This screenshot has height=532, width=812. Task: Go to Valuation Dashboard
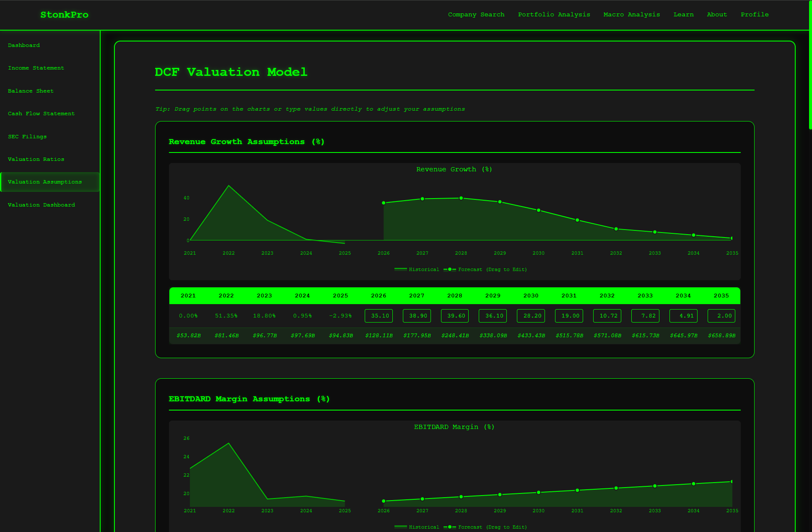point(42,205)
